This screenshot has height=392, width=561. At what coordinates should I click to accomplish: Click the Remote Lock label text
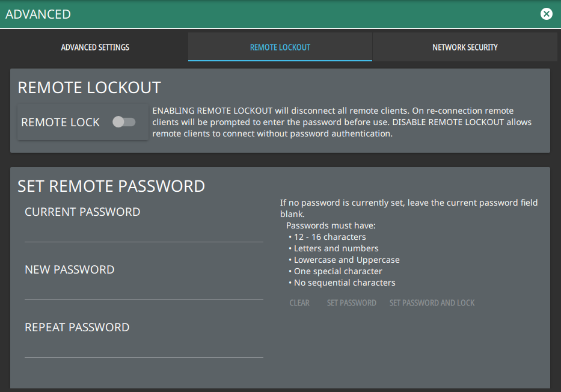tap(60, 122)
